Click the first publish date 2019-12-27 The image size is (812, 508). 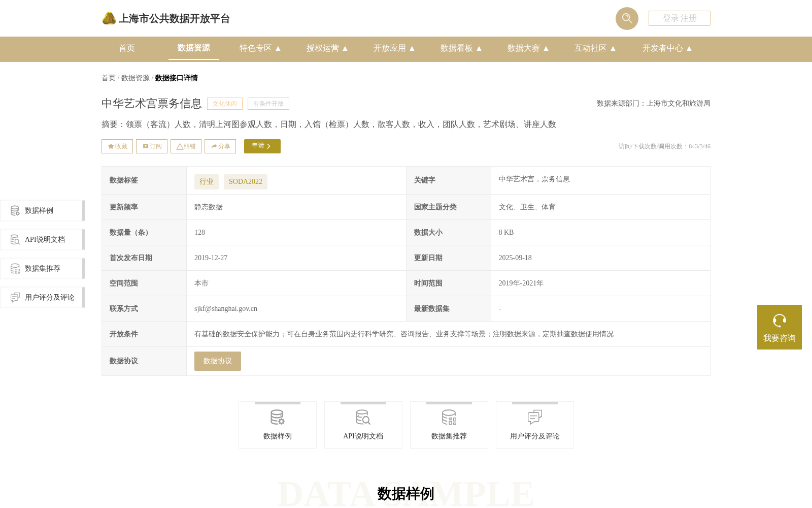(211, 258)
